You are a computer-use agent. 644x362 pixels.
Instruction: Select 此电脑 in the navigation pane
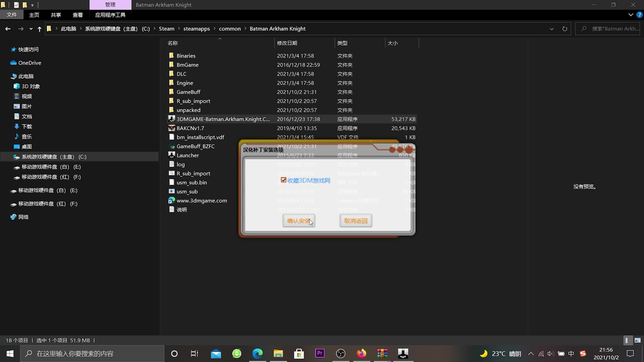pos(26,76)
